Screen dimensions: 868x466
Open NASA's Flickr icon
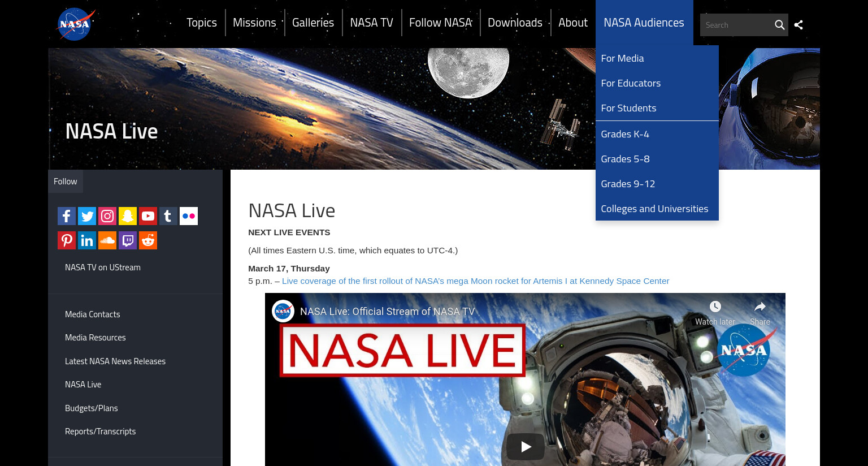click(x=189, y=216)
